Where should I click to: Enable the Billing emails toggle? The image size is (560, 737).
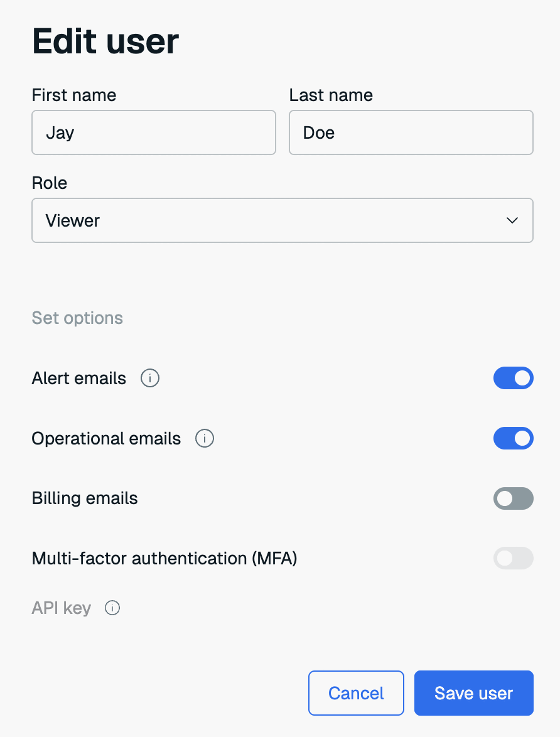pyautogui.click(x=513, y=499)
